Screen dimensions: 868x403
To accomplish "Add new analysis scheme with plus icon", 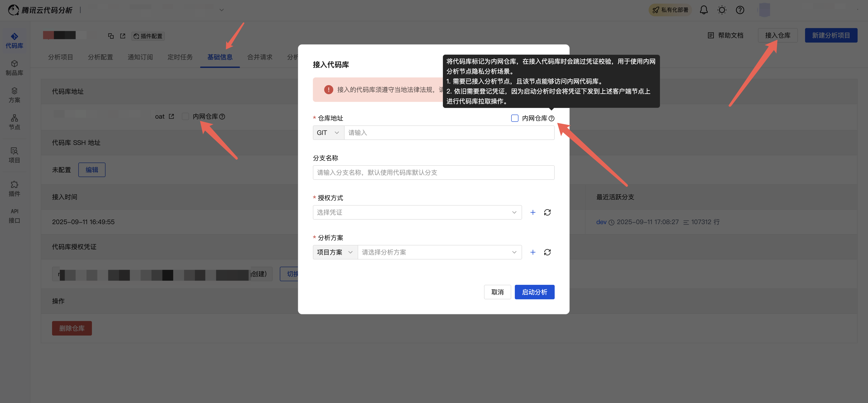I will [533, 252].
